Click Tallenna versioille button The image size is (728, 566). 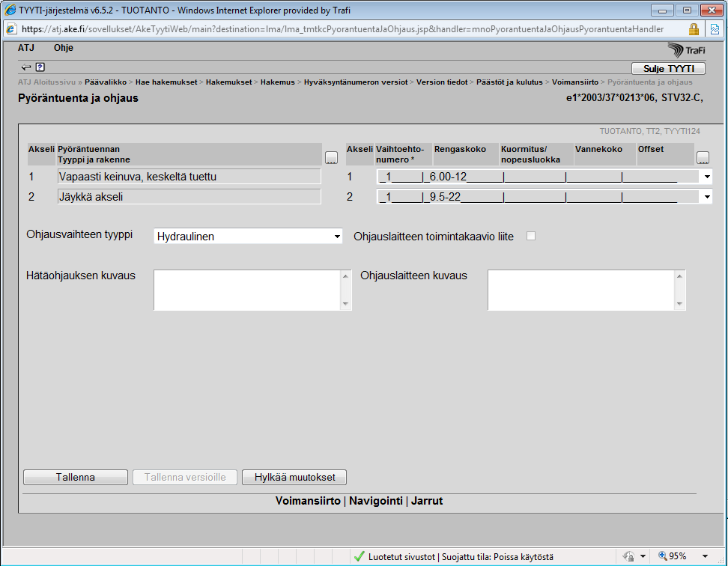(185, 478)
